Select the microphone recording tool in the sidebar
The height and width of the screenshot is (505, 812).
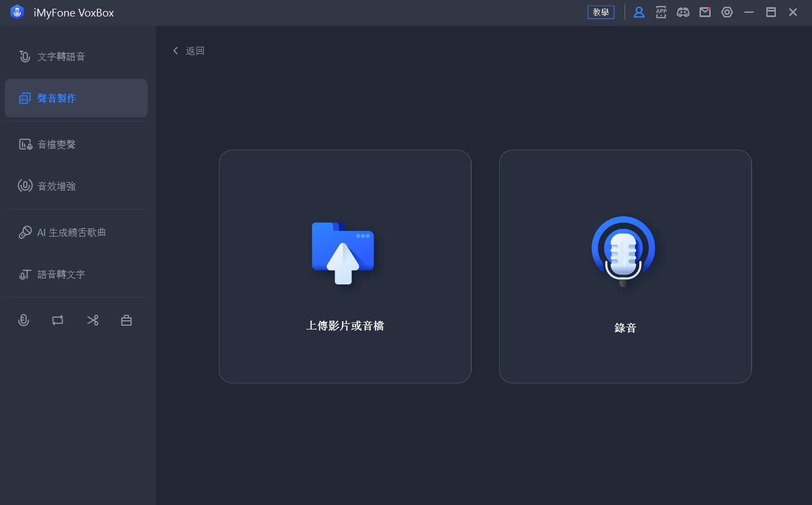coord(24,320)
